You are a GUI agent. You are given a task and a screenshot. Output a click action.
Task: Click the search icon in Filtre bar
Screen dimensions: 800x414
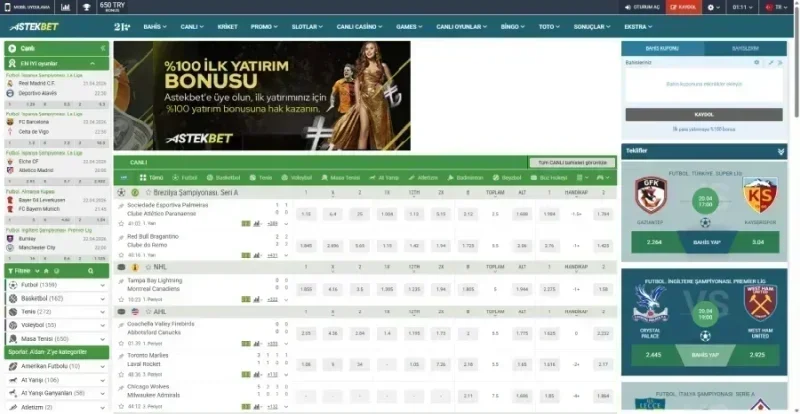pos(90,271)
